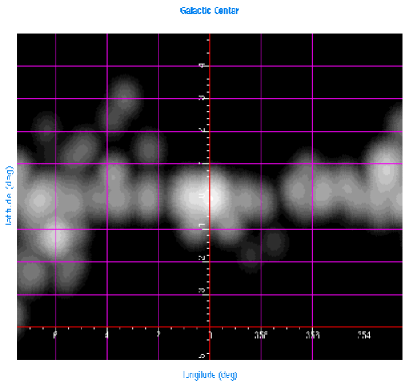
Task: Click the bottom -5 latitude tick label
Action: (x=201, y=356)
